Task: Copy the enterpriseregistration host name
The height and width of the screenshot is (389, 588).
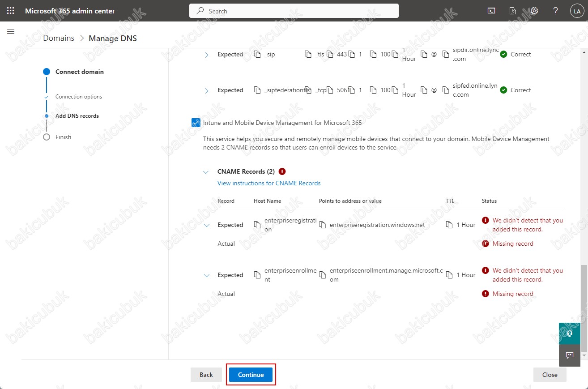Action: pos(257,225)
